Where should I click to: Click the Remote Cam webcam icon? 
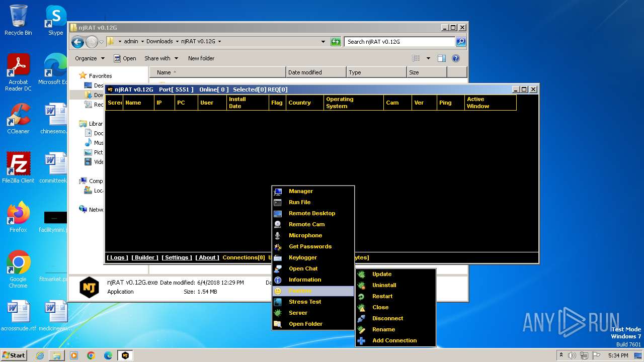[278, 224]
